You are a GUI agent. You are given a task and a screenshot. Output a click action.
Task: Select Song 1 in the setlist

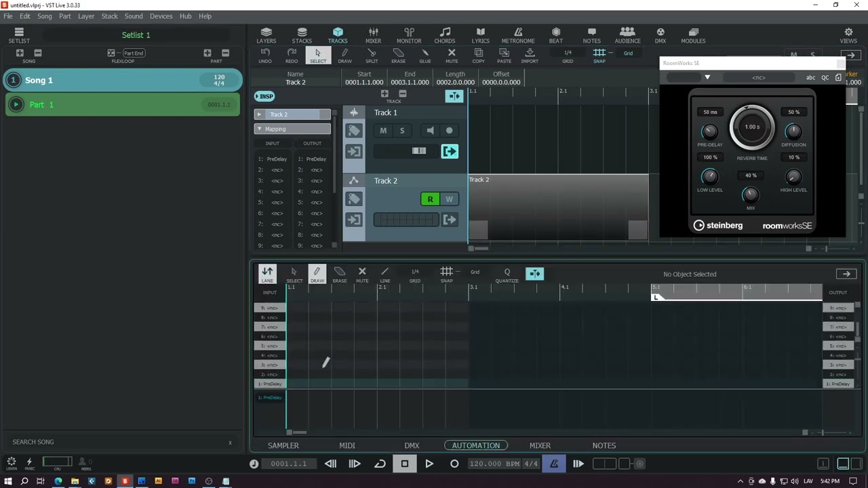click(x=122, y=80)
